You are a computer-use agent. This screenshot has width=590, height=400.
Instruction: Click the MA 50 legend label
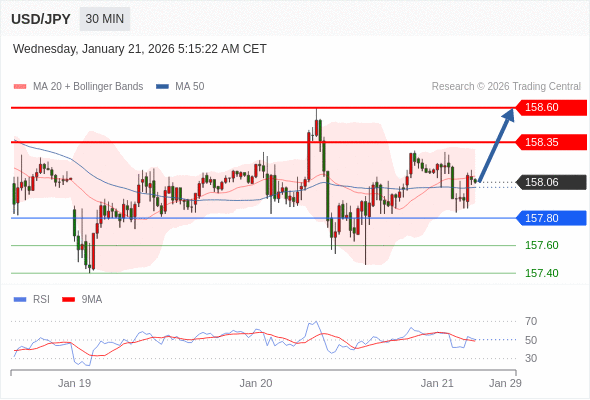pos(190,87)
